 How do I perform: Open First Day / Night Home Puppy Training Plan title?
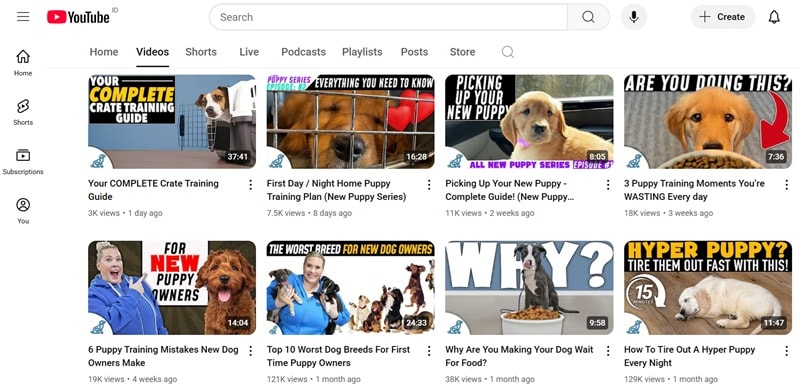click(336, 190)
